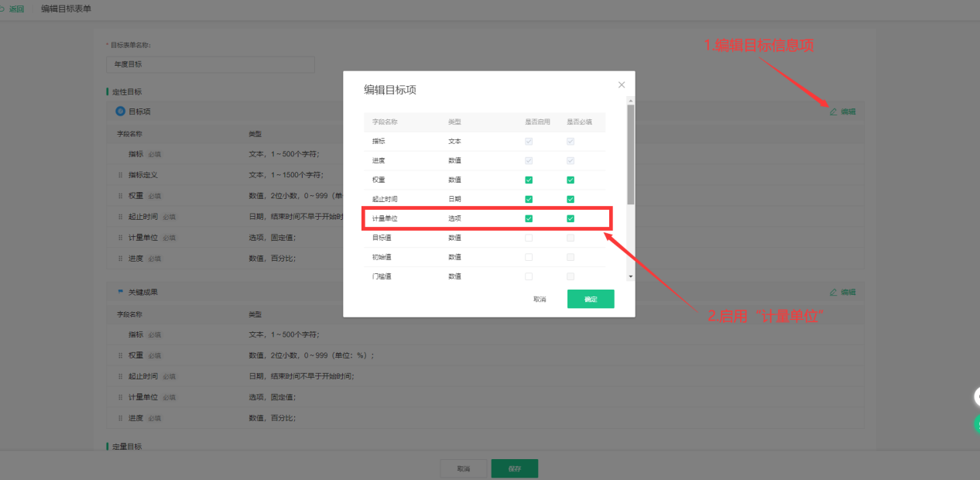Uncheck 是否启用 for 起止时间 in dialog
Image resolution: width=980 pixels, height=480 pixels.
click(x=529, y=199)
